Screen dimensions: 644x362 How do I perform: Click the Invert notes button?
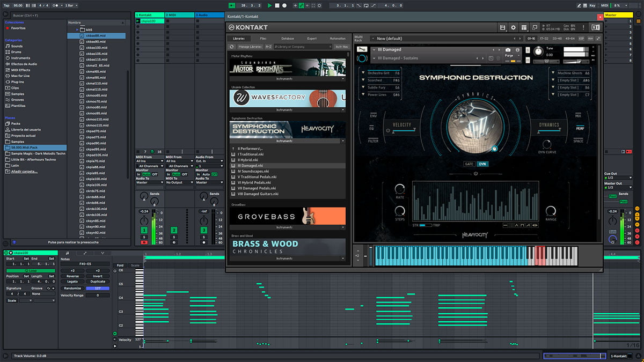(98, 276)
